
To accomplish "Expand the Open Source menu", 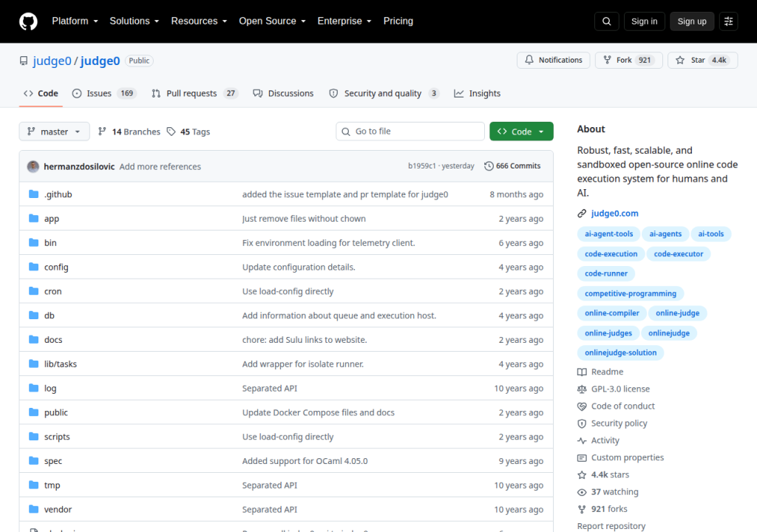I will (x=272, y=21).
